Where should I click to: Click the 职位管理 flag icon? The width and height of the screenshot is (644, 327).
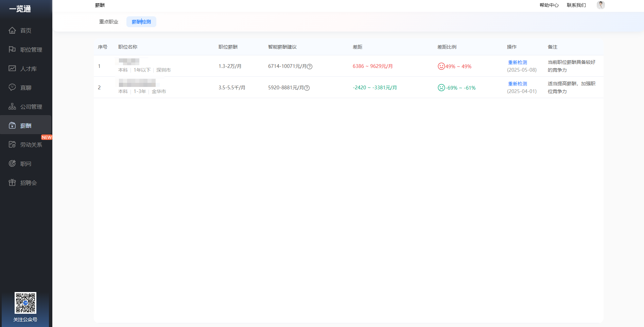tap(12, 49)
